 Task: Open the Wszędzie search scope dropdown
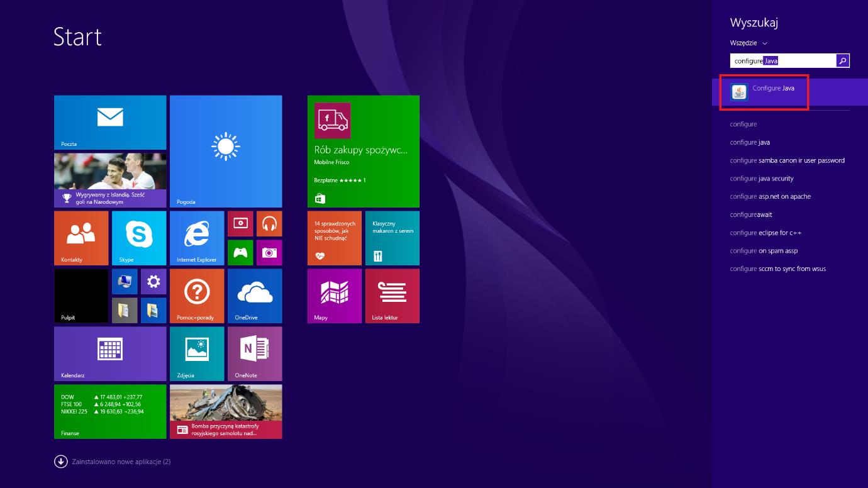tap(749, 43)
